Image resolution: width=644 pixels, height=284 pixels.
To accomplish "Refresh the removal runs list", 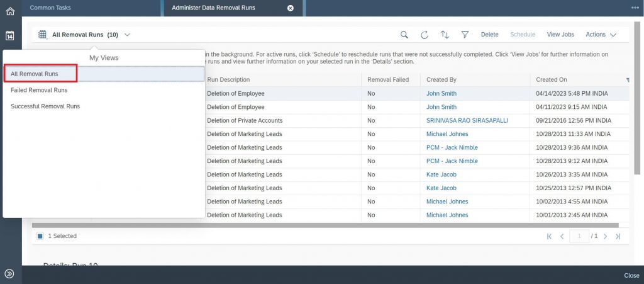I will [x=425, y=35].
